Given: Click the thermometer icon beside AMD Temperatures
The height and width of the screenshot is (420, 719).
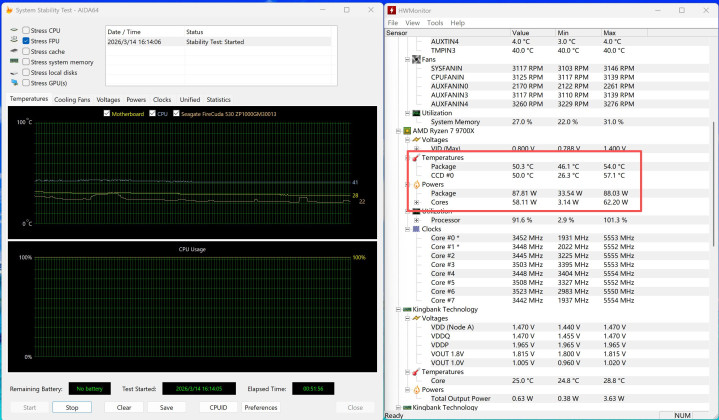Looking at the screenshot, I should 415,157.
